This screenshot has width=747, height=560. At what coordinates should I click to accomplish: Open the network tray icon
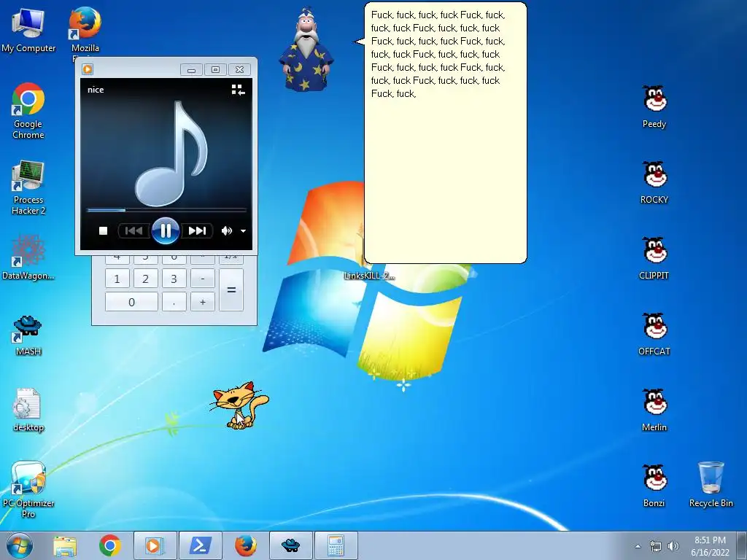tap(656, 546)
